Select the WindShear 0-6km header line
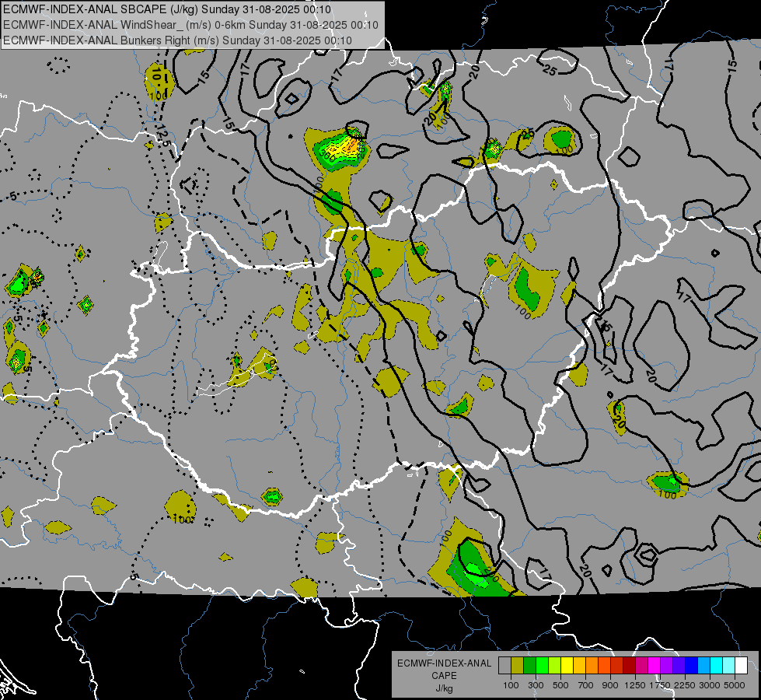 190,25
